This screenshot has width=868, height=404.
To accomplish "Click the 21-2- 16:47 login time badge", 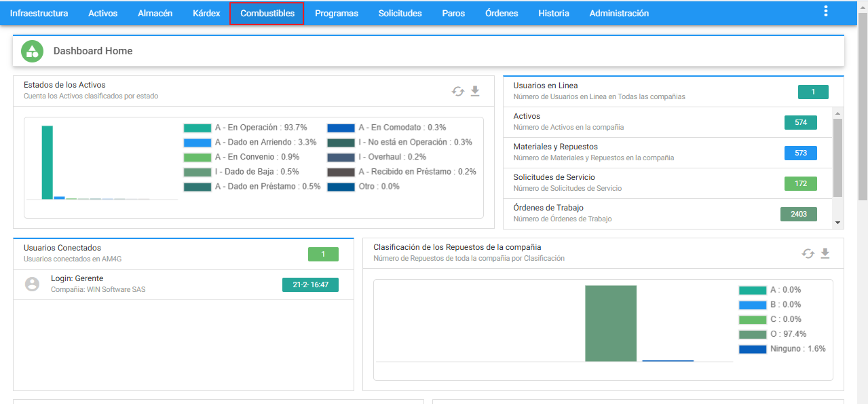I will tap(310, 284).
